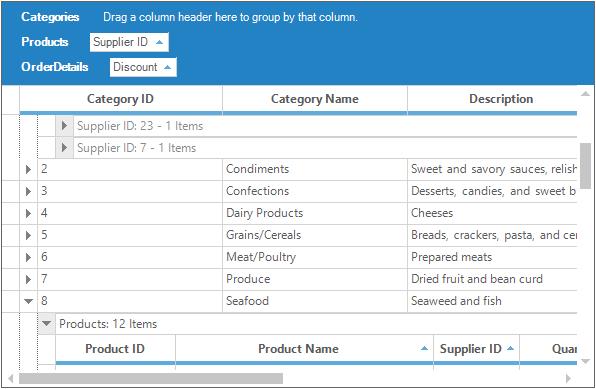Screen dimensions: 596x389
Task: Click the Seaweed and fish cell
Action: pos(493,301)
